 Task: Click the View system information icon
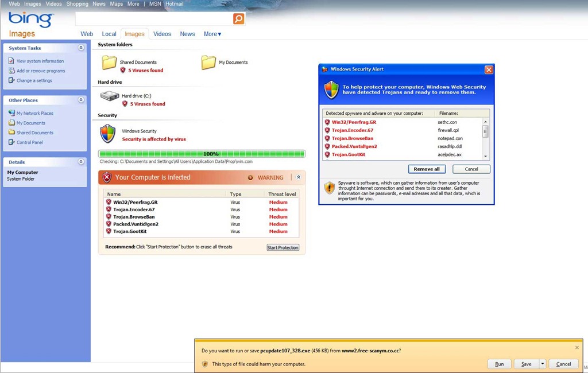[11, 61]
